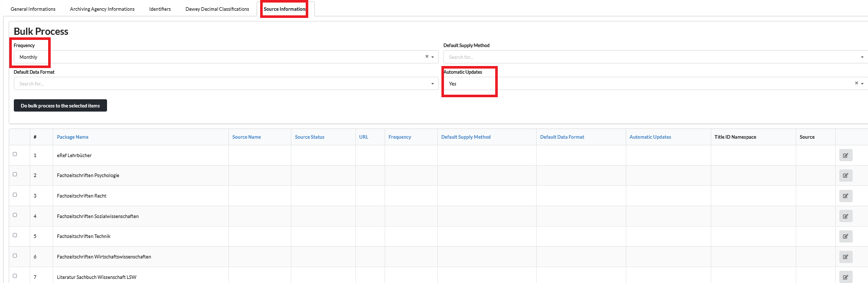The image size is (868, 283).
Task: Edit Fachzeitschriften Wirtschaftswissenschaften row
Action: point(845,257)
